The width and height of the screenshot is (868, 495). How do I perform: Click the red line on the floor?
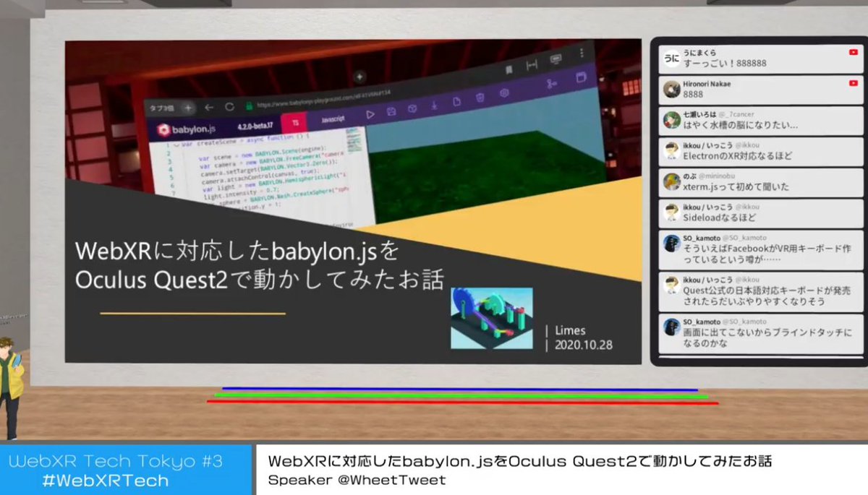pos(462,402)
